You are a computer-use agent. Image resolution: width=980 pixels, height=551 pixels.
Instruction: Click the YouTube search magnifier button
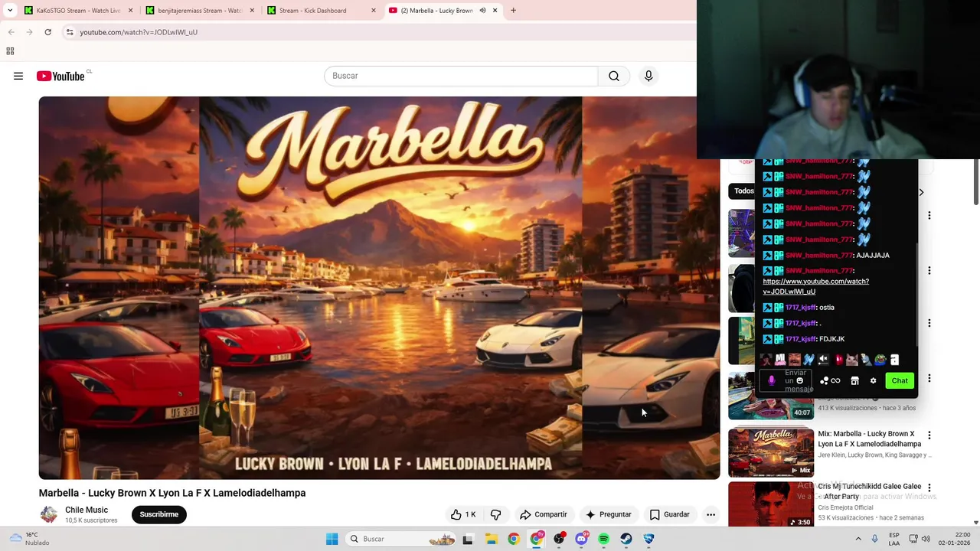click(x=614, y=76)
